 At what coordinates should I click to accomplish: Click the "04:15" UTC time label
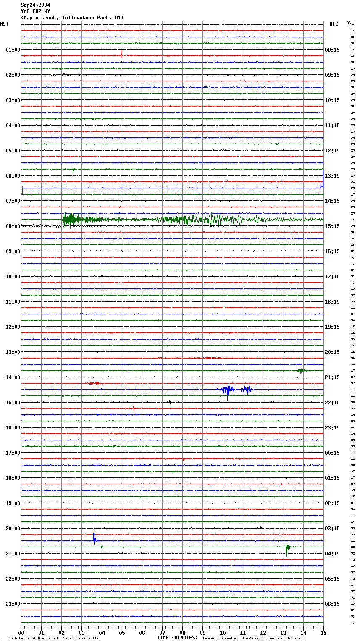332,554
